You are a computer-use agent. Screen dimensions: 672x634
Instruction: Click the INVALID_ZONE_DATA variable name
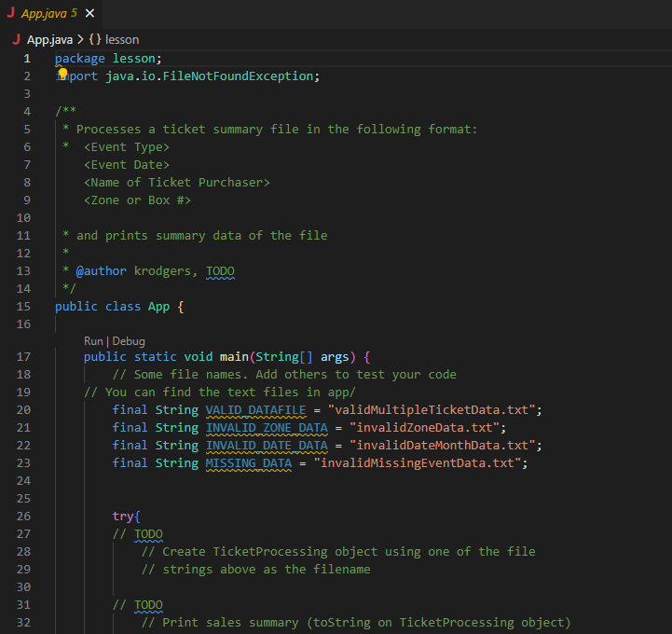point(267,428)
